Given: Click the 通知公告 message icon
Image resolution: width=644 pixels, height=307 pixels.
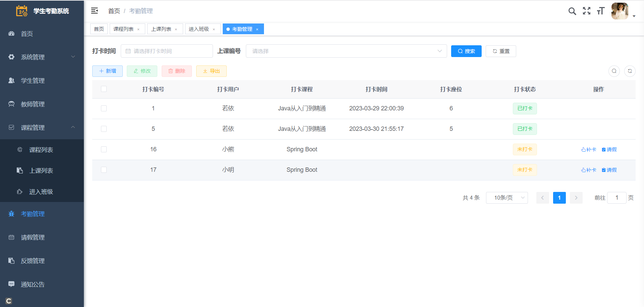Looking at the screenshot, I should point(11,284).
